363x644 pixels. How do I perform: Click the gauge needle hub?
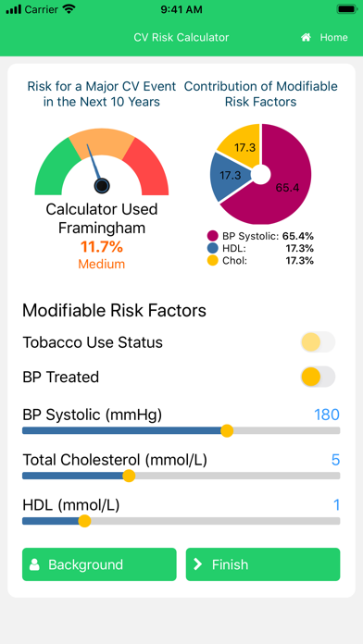[x=102, y=186]
